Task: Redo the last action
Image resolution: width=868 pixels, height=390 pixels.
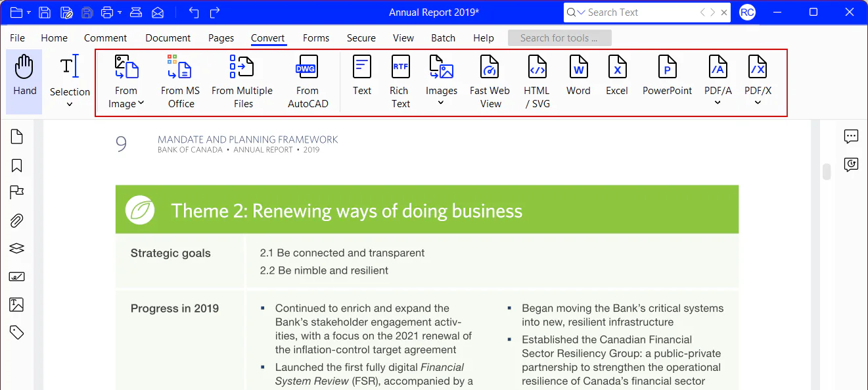Action: 215,12
